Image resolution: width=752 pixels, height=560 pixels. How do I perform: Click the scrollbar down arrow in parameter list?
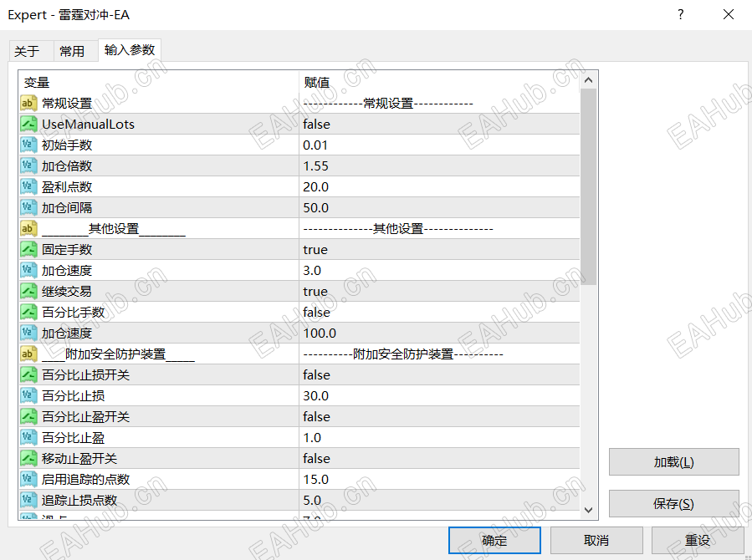(x=588, y=510)
